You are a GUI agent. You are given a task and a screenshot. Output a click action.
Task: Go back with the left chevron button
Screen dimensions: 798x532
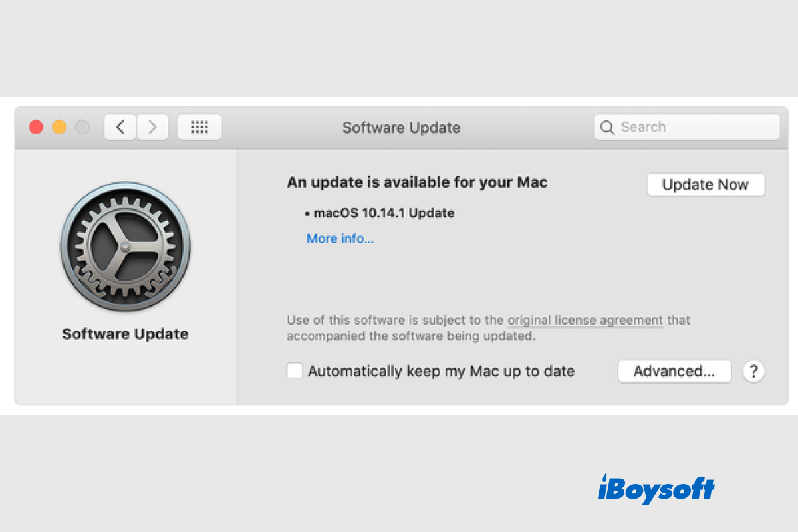coord(120,127)
